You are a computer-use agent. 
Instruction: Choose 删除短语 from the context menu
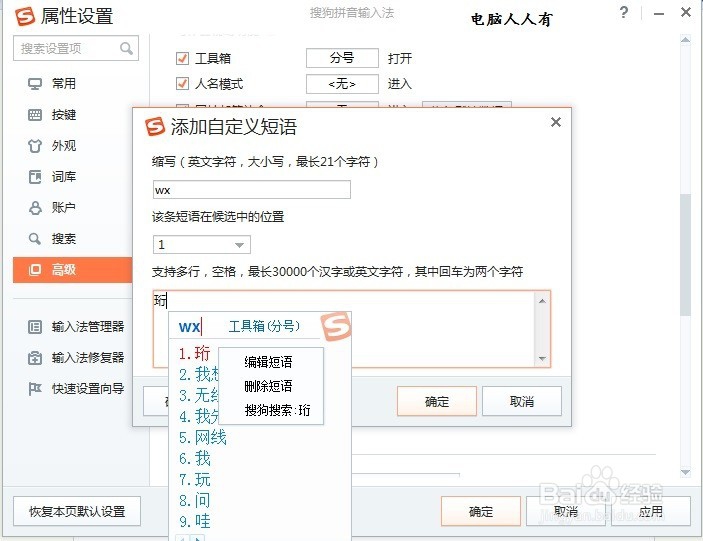click(269, 386)
